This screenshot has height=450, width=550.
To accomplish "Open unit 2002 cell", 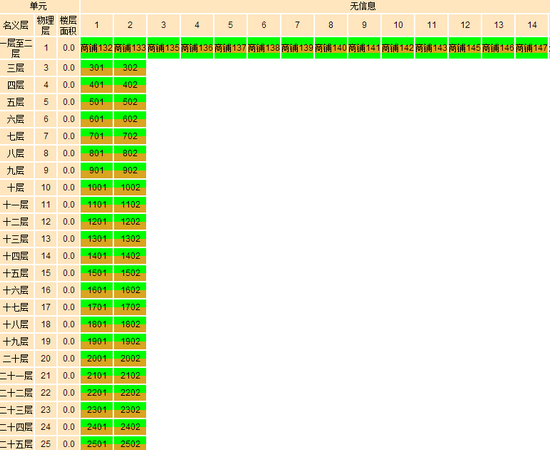I will (130, 358).
